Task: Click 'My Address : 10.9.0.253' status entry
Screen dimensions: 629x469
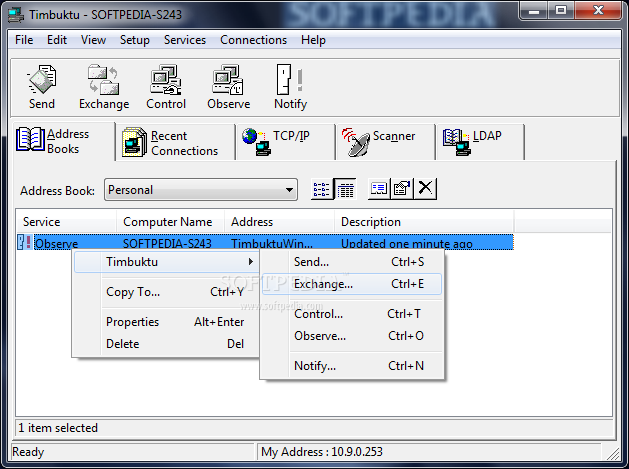Action: coord(322,452)
